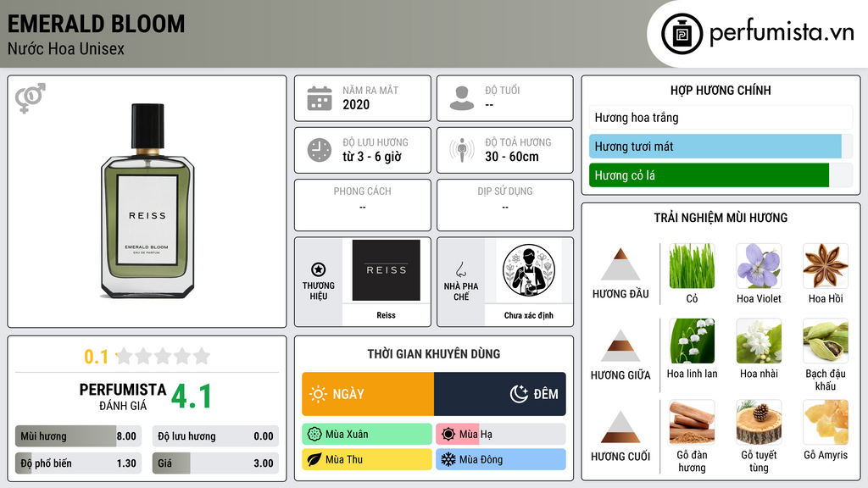Click the Hương cuối pyramid icon
Viewport: 868px width, 488px height.
tap(620, 427)
